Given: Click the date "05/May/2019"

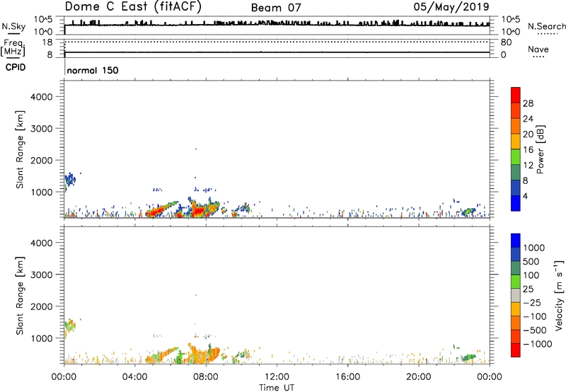Looking at the screenshot, I should [x=451, y=6].
